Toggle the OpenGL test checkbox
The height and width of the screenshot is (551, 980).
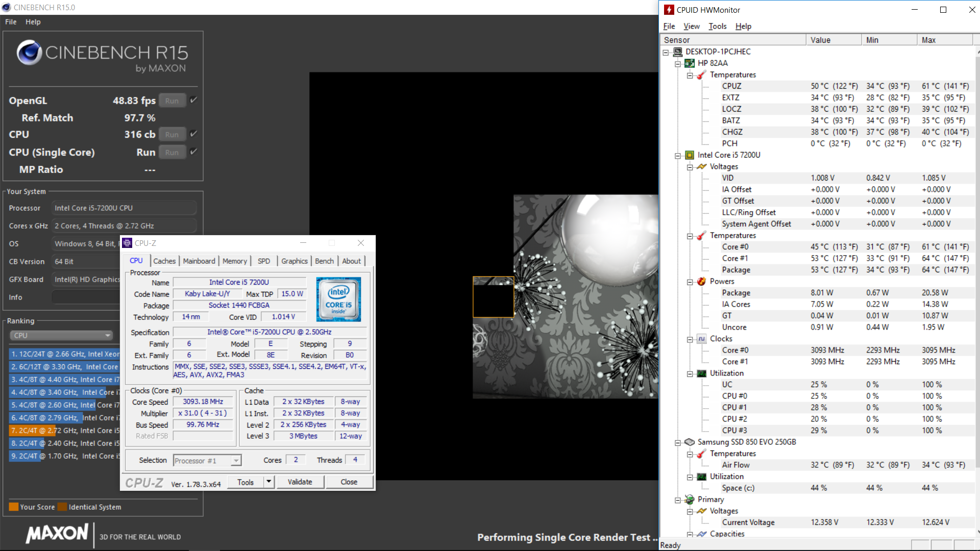193,100
